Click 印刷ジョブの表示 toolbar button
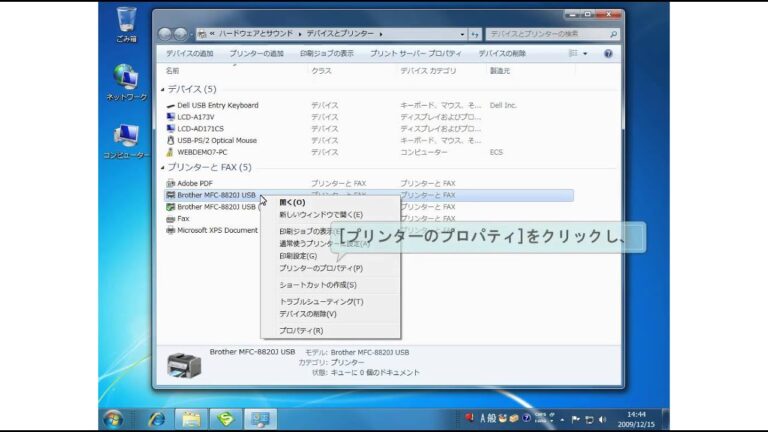The height and width of the screenshot is (432, 768). pyautogui.click(x=327, y=53)
